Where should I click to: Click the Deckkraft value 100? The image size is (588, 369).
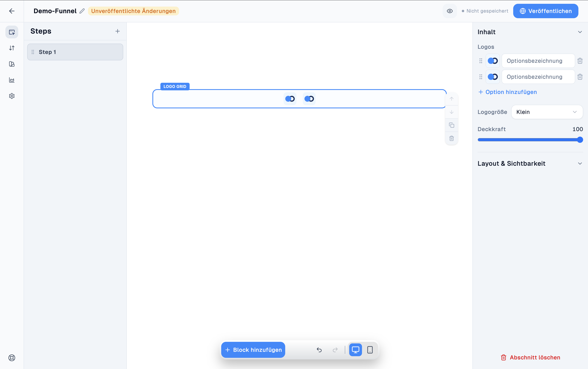click(x=578, y=129)
